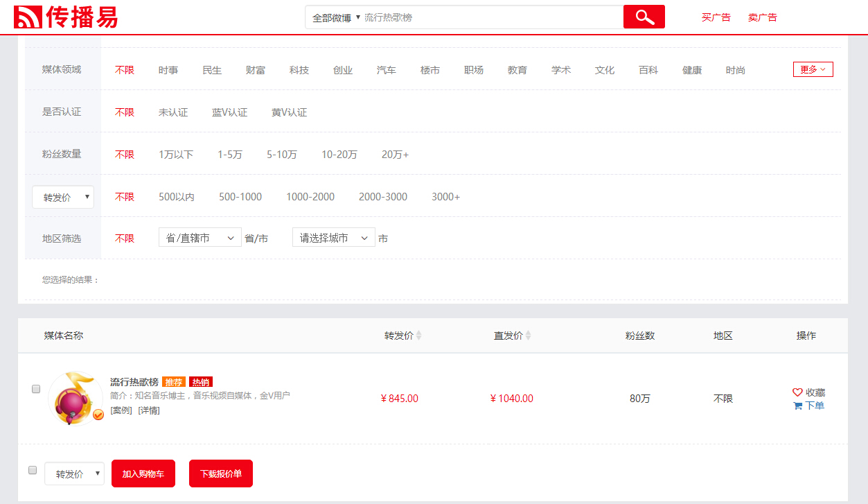Click the 流行热歌榜 avatar image
This screenshot has height=504, width=868.
pyautogui.click(x=76, y=398)
